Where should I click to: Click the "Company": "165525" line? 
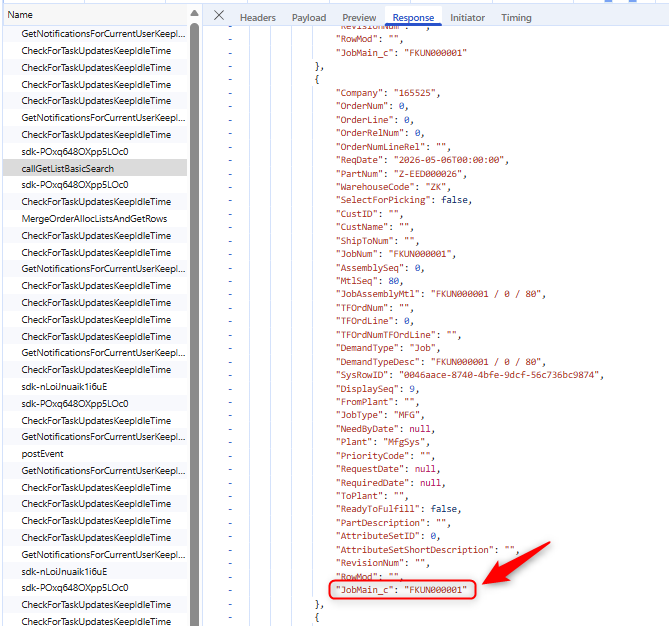coord(388,93)
